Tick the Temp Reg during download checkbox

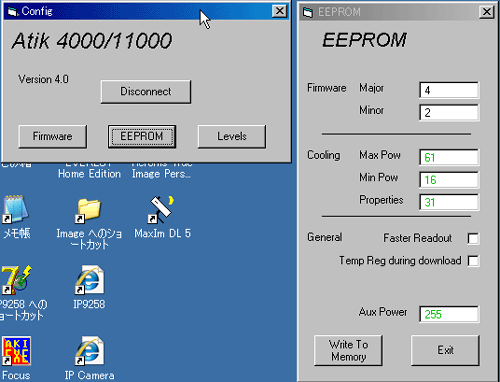[473, 261]
